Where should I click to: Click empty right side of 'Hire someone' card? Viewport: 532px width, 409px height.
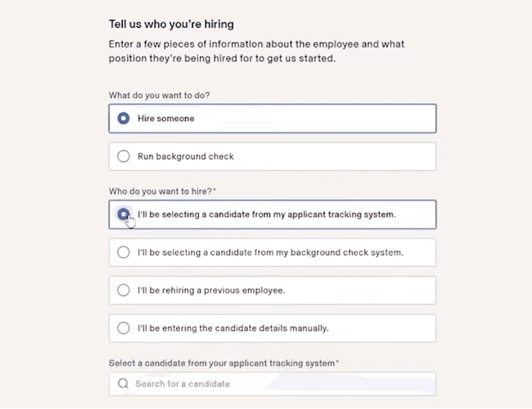[x=355, y=119]
